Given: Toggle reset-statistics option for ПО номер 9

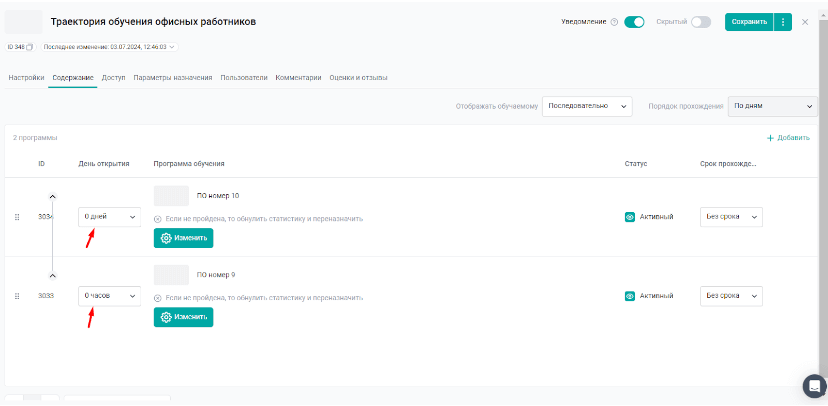Looking at the screenshot, I should coord(158,298).
